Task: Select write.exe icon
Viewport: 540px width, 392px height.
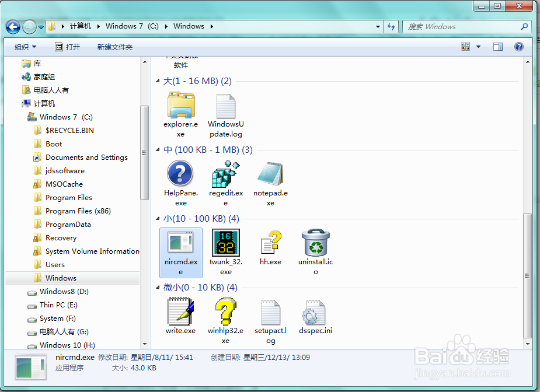Action: [x=180, y=311]
